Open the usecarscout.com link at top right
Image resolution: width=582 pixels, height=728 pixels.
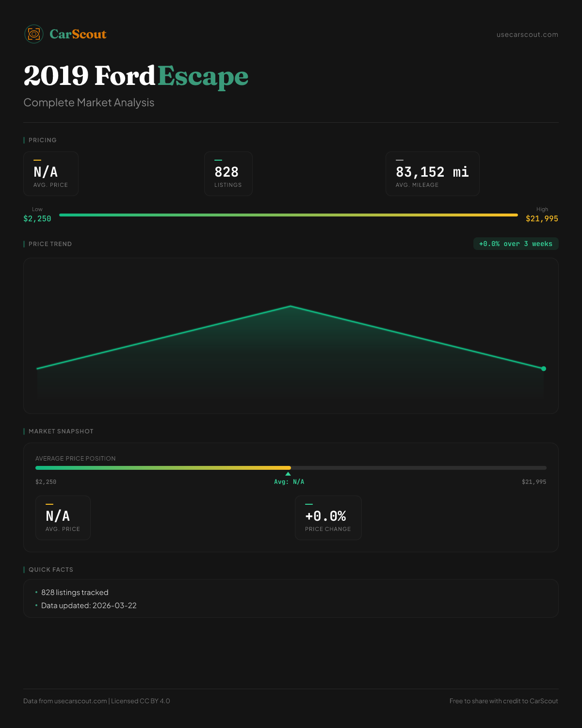(x=527, y=34)
